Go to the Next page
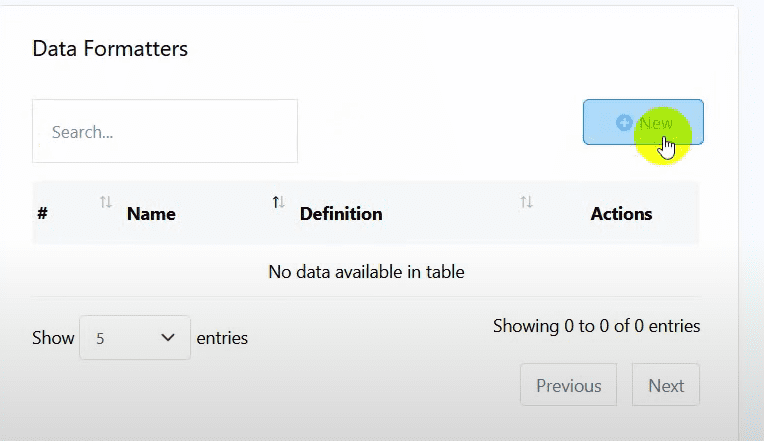This screenshot has height=441, width=764. [666, 385]
